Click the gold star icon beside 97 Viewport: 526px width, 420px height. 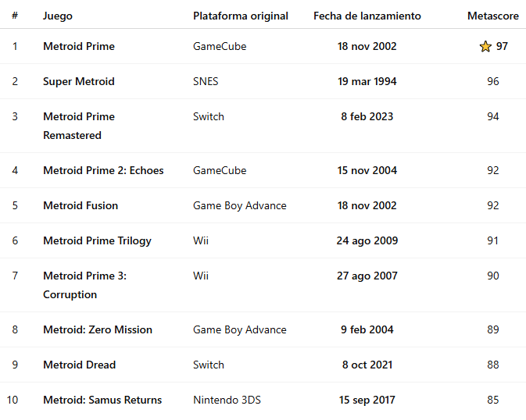pos(485,47)
